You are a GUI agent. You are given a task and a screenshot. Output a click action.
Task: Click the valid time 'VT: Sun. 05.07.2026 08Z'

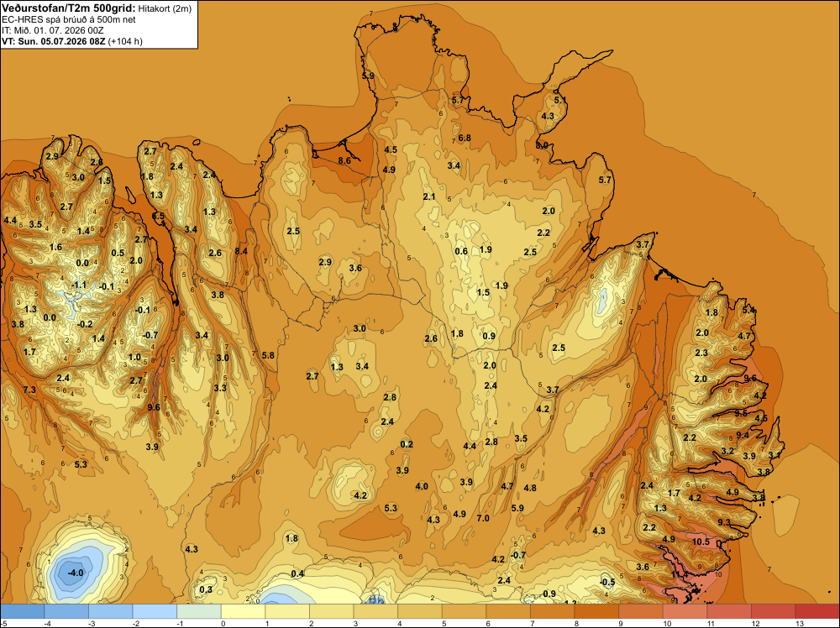click(x=54, y=41)
